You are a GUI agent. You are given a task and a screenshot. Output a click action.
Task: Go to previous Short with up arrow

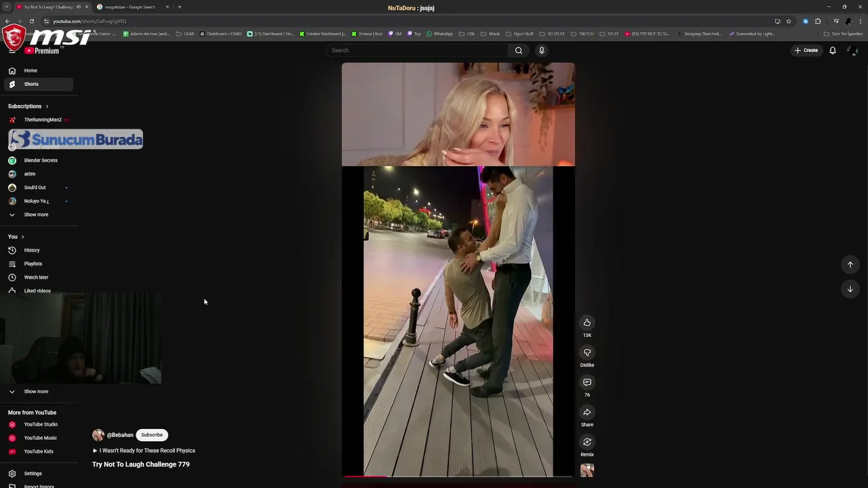coord(850,264)
